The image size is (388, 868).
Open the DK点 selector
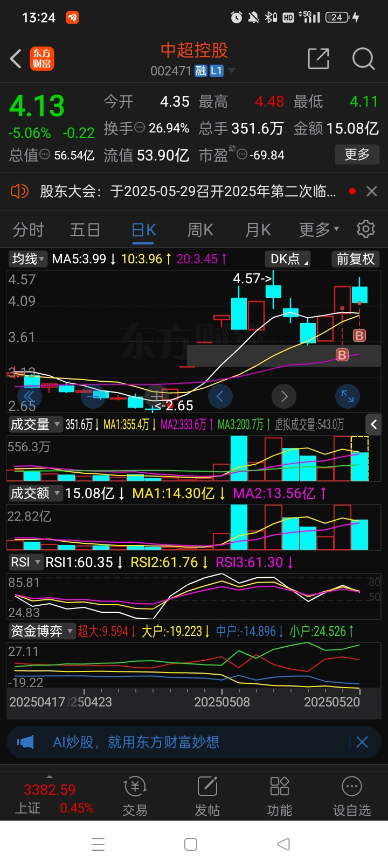288,259
